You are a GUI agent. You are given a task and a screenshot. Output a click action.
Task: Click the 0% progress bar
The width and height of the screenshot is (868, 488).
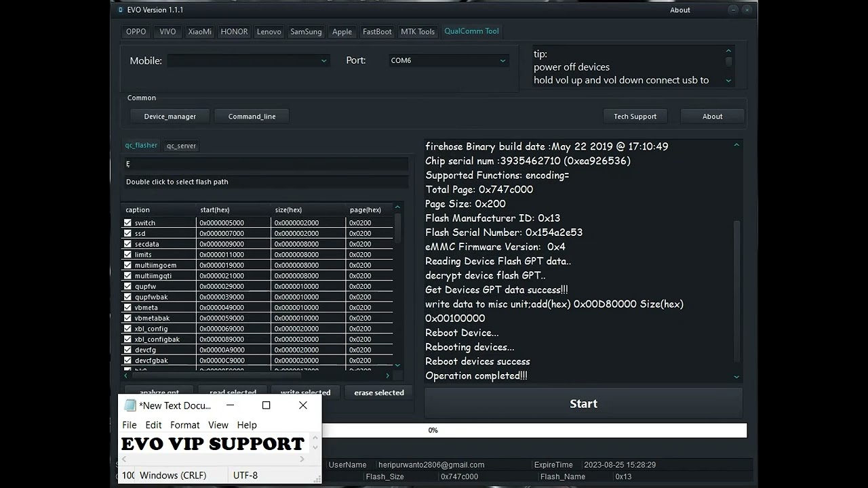tap(534, 430)
